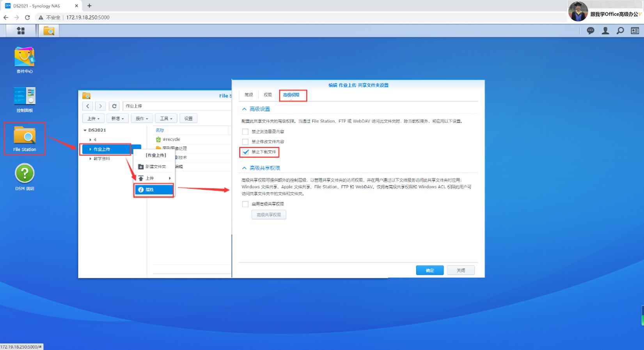The width and height of the screenshot is (644, 350).
Task: Expand the 教学资料 folder arrow
Action: pos(90,159)
